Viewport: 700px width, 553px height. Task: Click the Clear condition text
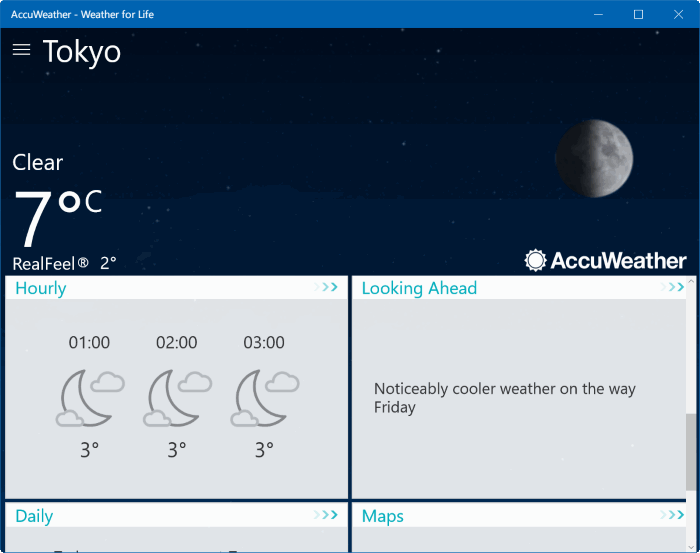38,162
